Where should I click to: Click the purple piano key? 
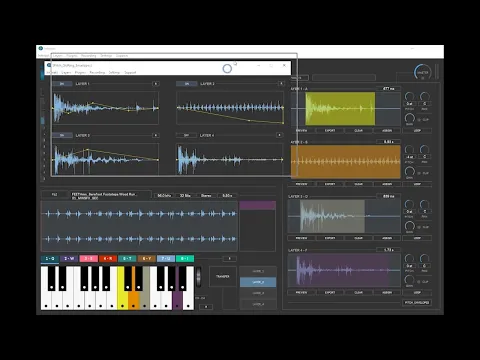point(177,299)
